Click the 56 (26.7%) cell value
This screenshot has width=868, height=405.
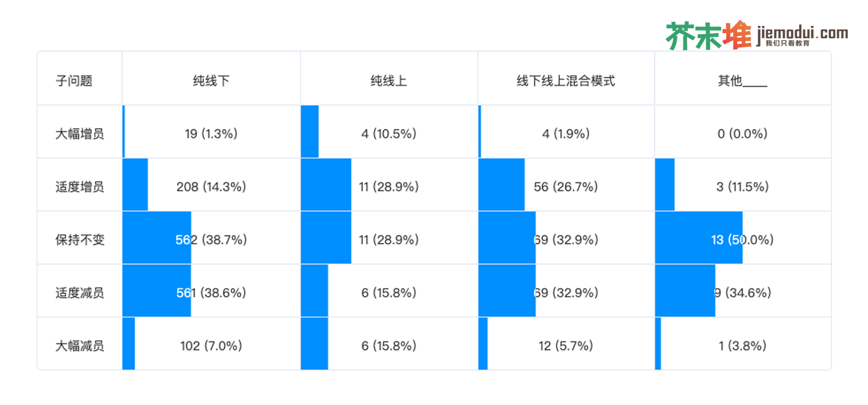click(x=566, y=187)
